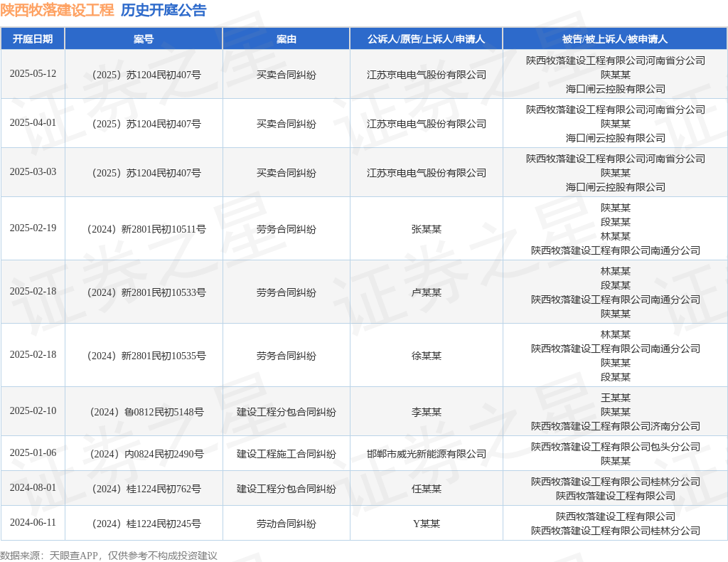The image size is (728, 562).
Task: Click the date cell 2025-04-01
Action: tap(33, 123)
